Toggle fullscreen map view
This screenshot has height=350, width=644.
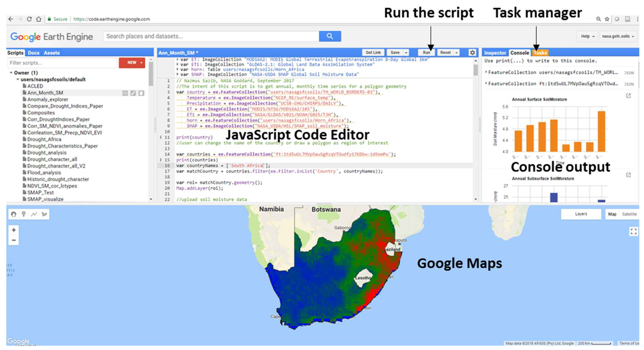[633, 231]
